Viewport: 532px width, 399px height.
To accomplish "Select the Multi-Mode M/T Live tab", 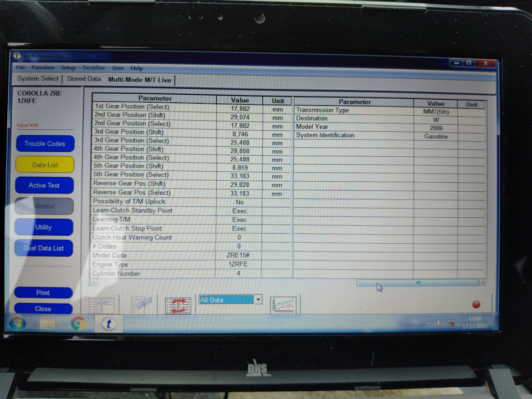I will click(x=140, y=80).
